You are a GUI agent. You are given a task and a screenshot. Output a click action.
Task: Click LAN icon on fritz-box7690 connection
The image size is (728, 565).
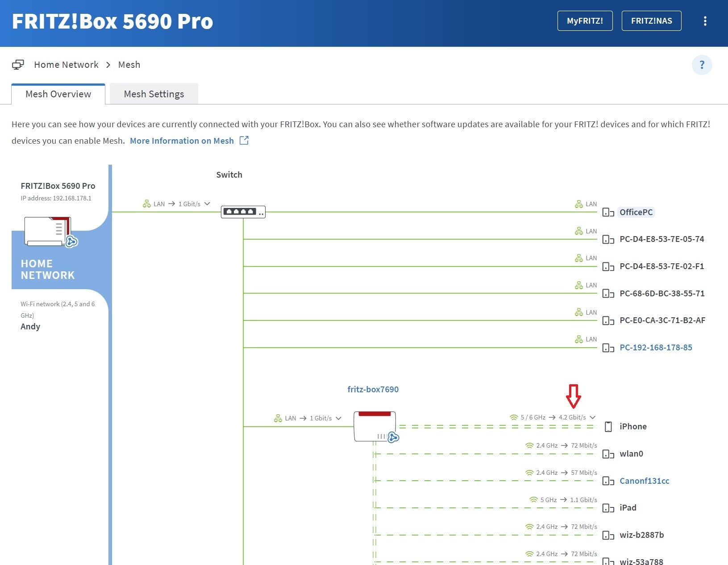pos(278,418)
